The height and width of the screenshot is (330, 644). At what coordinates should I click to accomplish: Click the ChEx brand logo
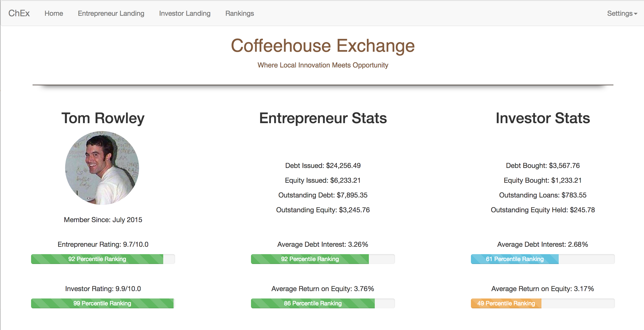point(19,13)
